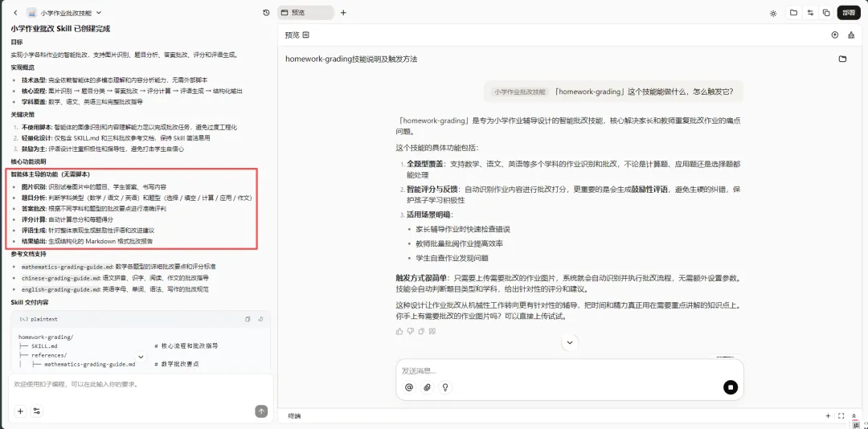Maximize terminal panel with fullscreen icon
The image size is (868, 429).
pyautogui.click(x=841, y=415)
